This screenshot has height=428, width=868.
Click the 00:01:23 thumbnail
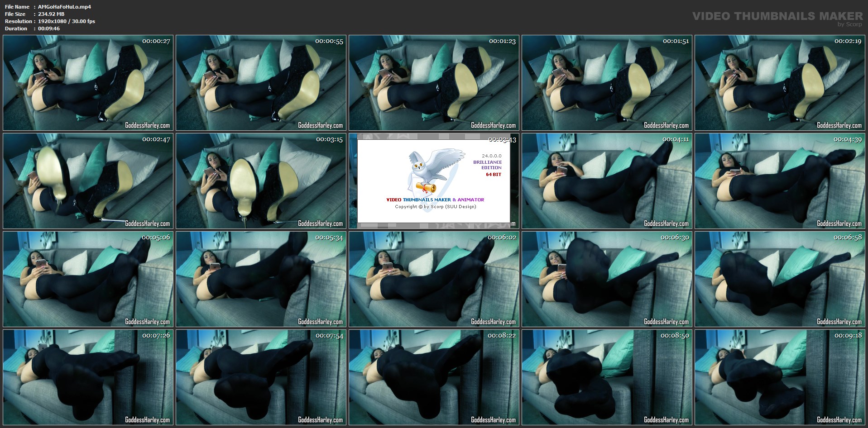tap(434, 83)
